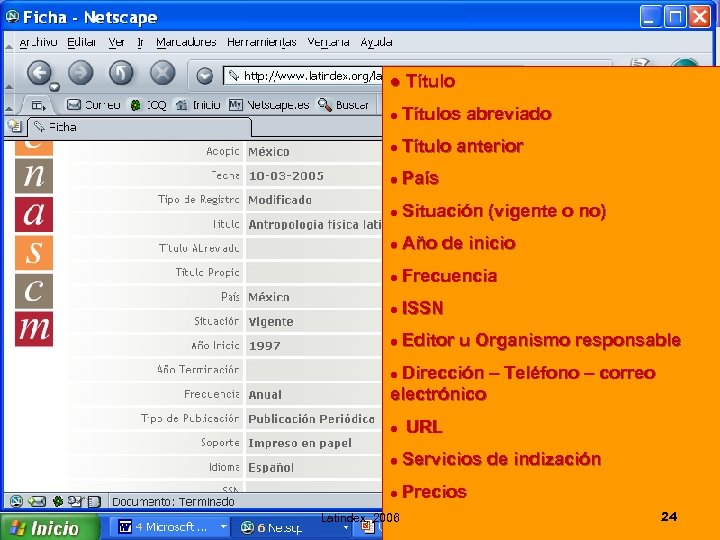Image resolution: width=720 pixels, height=540 pixels.
Task: Click the País value 'México'
Action: [x=269, y=298]
